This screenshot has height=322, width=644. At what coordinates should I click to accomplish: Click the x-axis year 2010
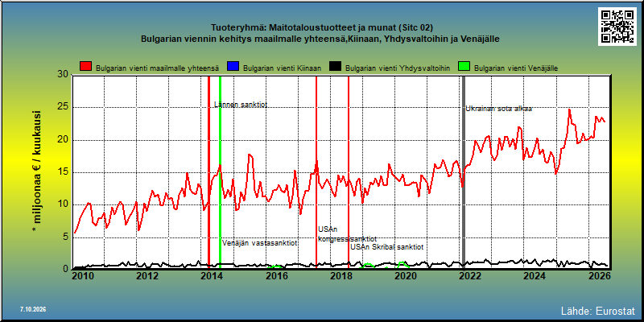click(x=83, y=275)
